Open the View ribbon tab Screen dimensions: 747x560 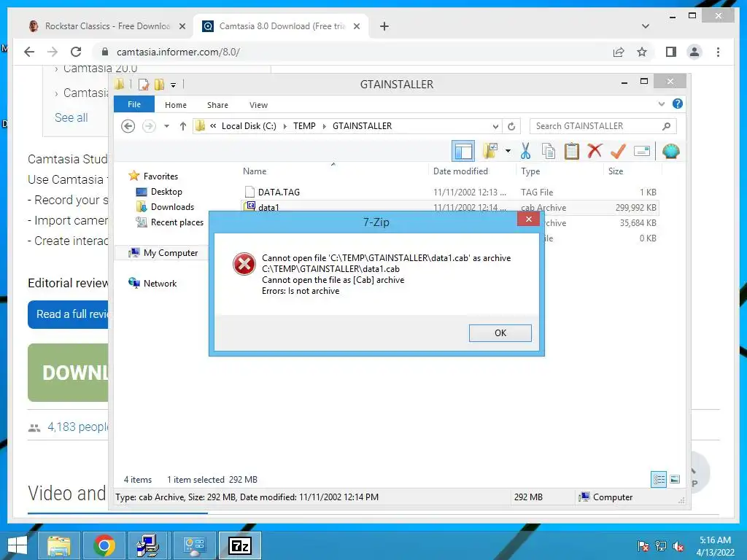click(258, 105)
